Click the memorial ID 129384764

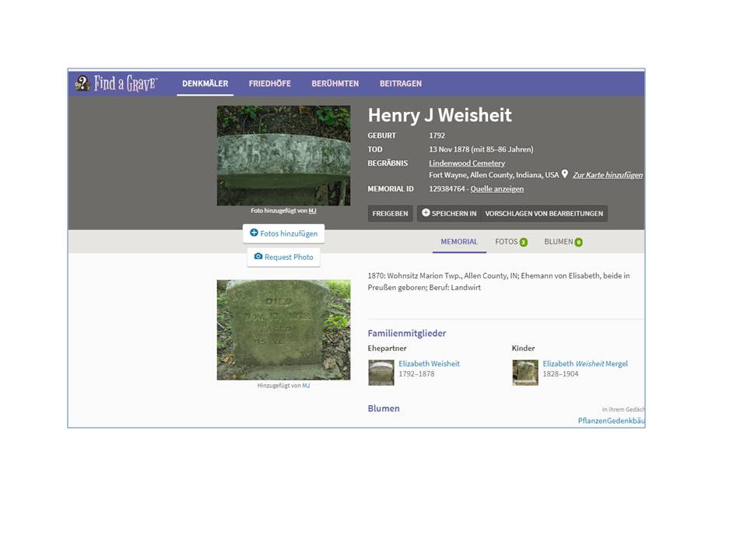[x=447, y=188]
